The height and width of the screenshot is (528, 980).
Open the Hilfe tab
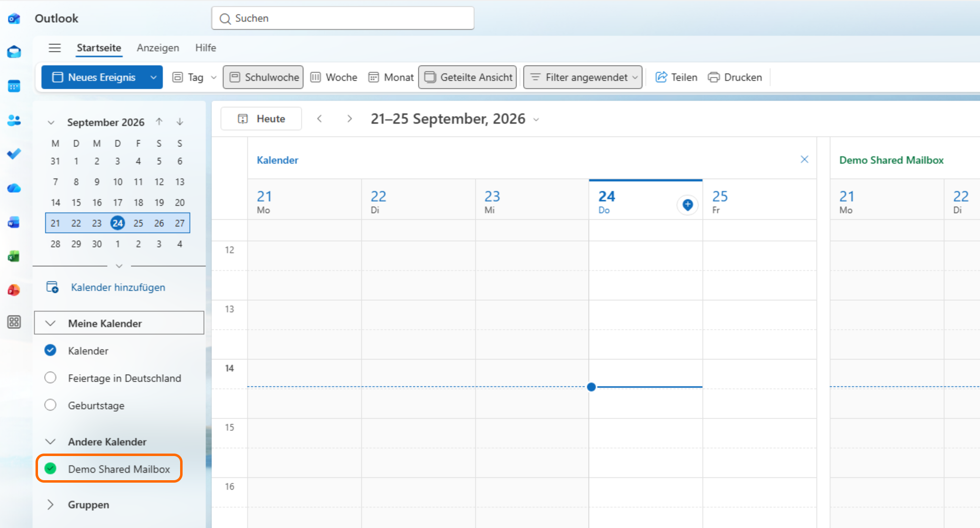click(206, 48)
